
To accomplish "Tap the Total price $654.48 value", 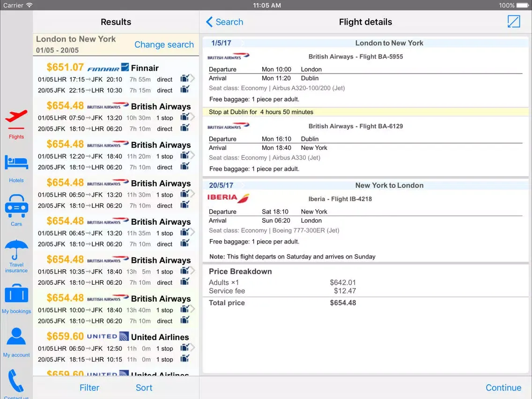I will pos(343,303).
